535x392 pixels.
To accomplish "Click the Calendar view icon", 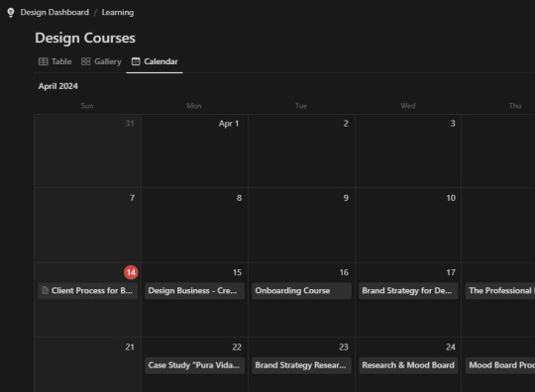I will click(136, 61).
